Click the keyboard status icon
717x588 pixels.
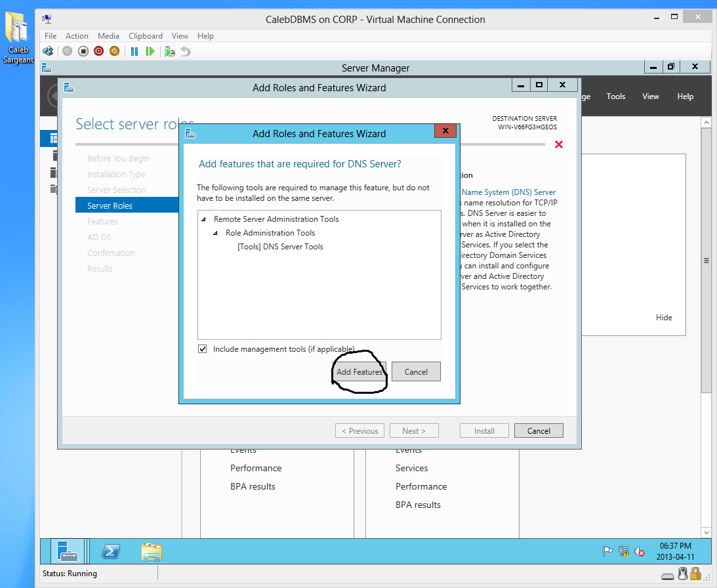coord(668,576)
